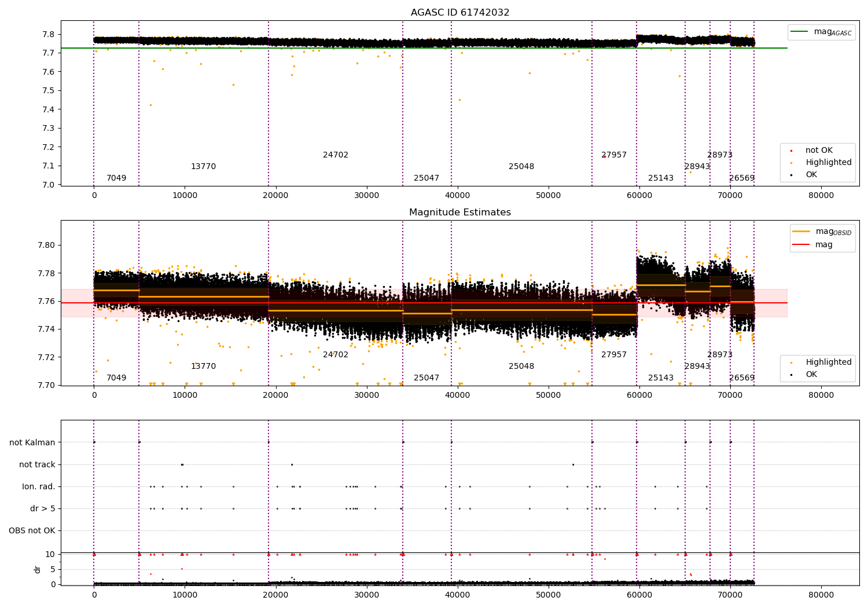Viewport: 868px width, 608px height.
Task: Click OBSID label 27957 in the top plot
Action: pyautogui.click(x=614, y=155)
